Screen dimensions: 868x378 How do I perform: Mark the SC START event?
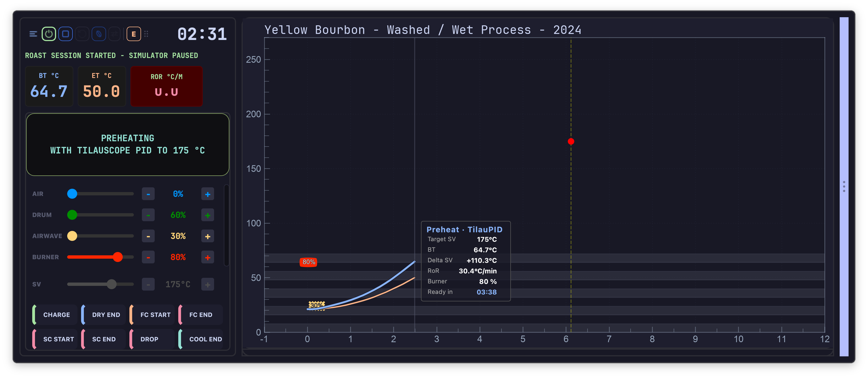pyautogui.click(x=55, y=339)
